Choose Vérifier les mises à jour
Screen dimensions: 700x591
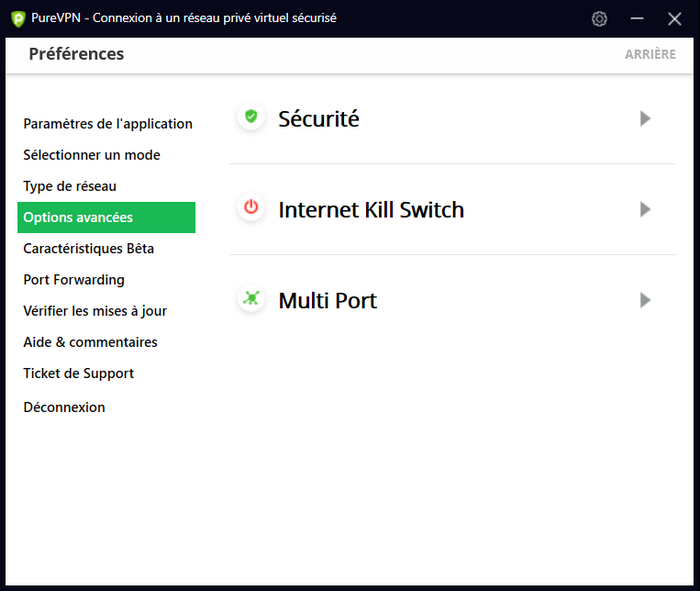point(95,311)
